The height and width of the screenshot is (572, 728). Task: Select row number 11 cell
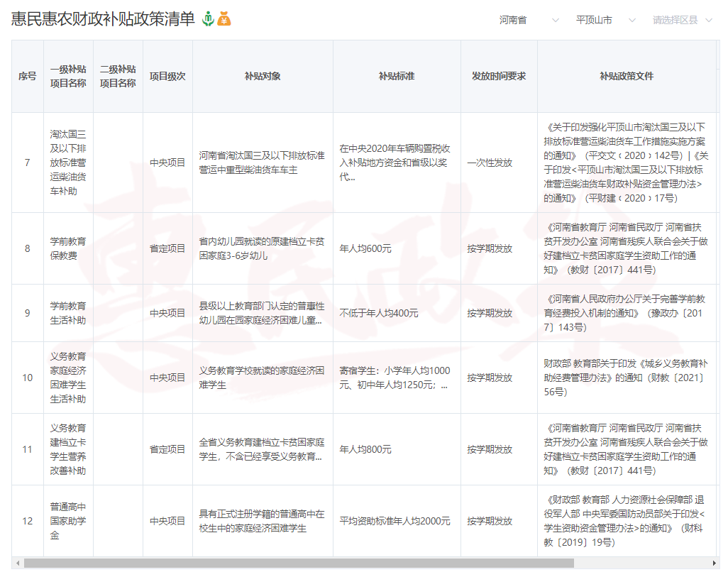point(28,449)
